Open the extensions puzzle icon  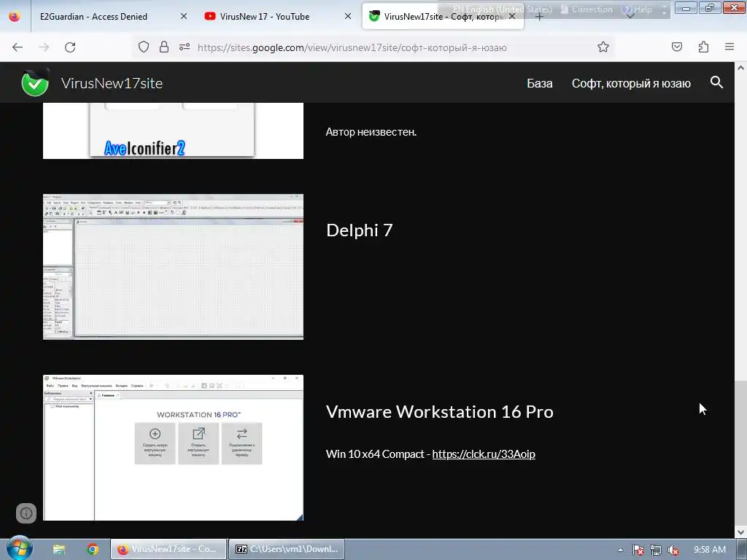(x=704, y=47)
